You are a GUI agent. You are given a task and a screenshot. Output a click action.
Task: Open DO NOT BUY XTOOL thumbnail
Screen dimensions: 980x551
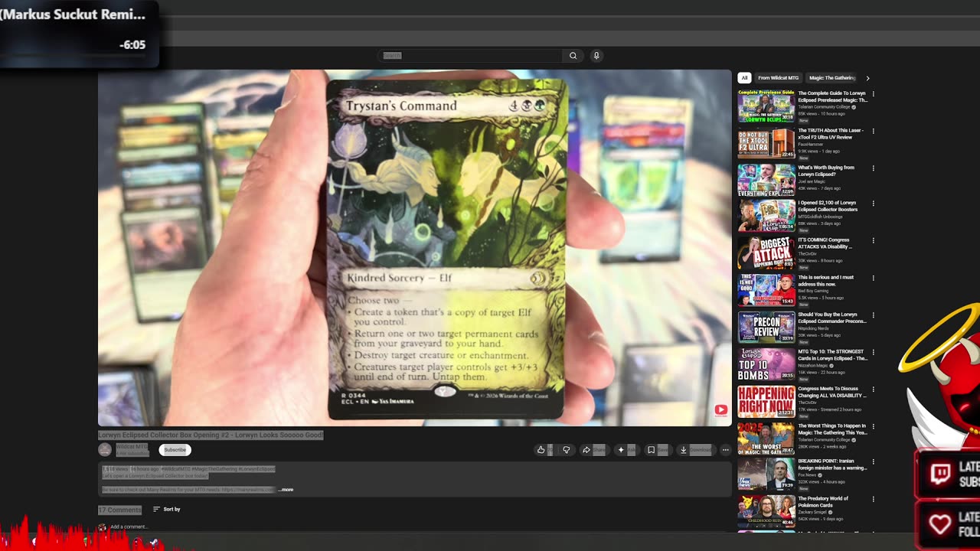click(x=766, y=143)
